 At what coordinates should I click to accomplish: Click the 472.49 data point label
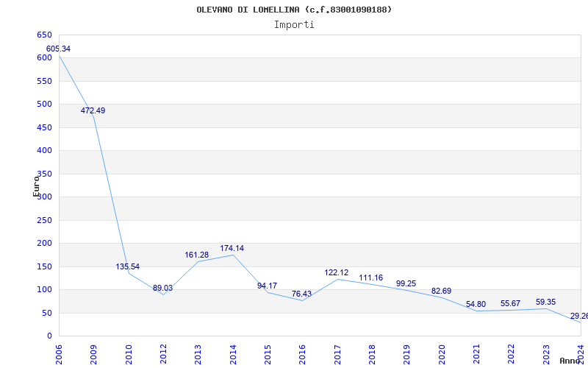93,111
